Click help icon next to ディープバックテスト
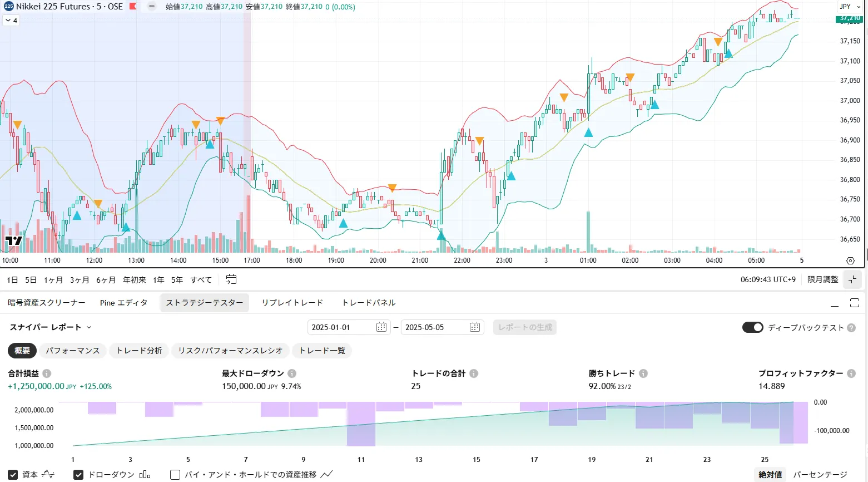The image size is (868, 482). point(851,328)
